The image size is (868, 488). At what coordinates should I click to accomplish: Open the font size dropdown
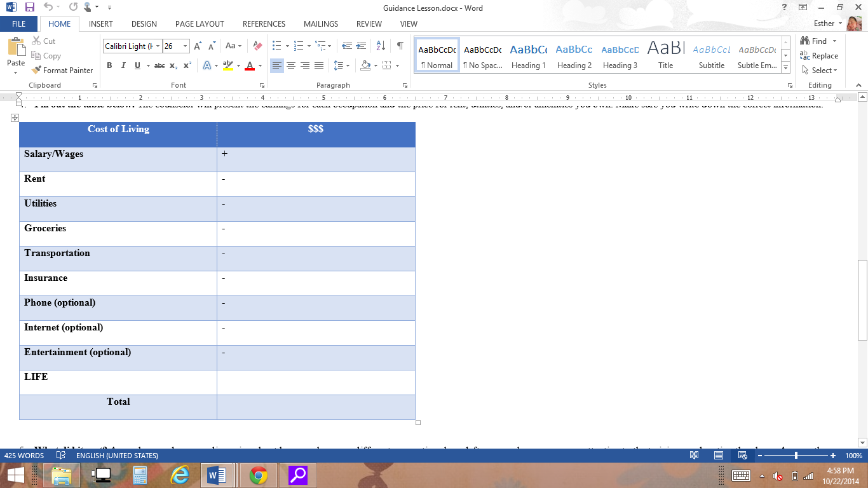[186, 46]
